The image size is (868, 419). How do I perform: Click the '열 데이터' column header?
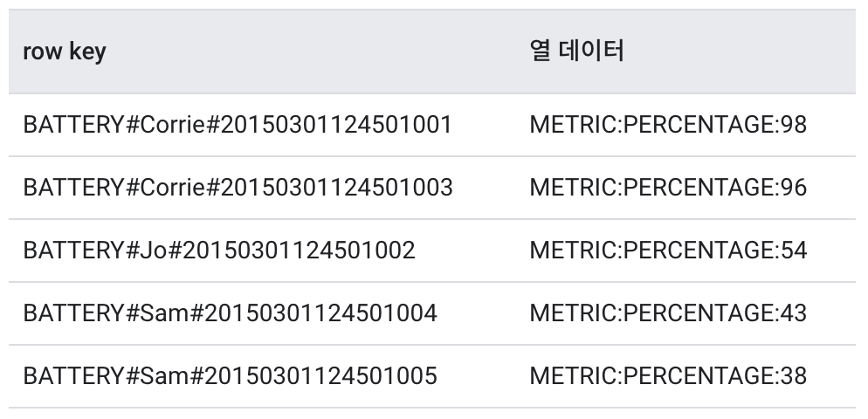(x=576, y=52)
